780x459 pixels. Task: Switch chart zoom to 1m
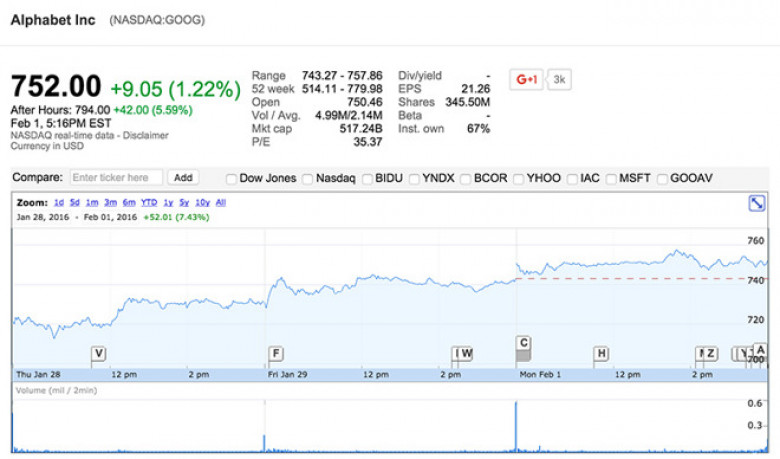92,202
